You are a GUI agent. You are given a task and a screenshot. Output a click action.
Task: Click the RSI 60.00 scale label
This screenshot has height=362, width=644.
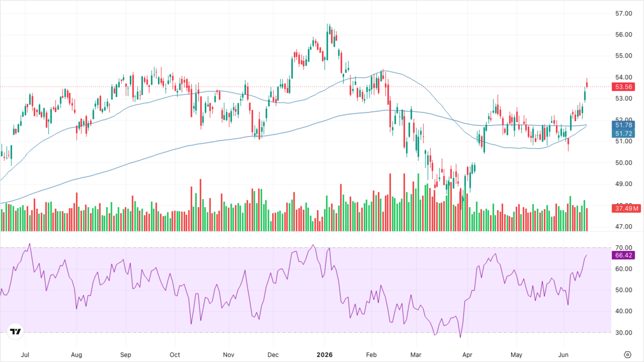click(x=624, y=269)
